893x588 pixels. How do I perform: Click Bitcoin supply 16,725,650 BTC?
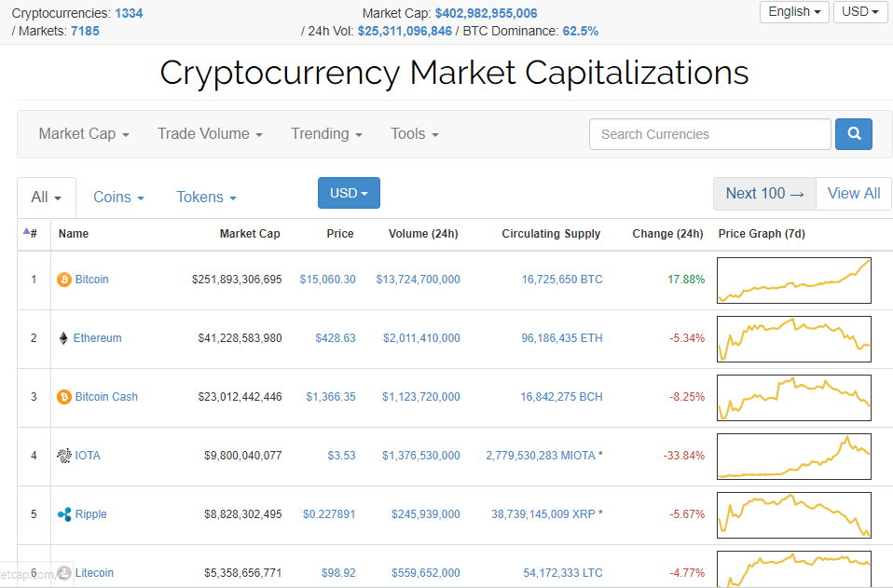click(562, 280)
